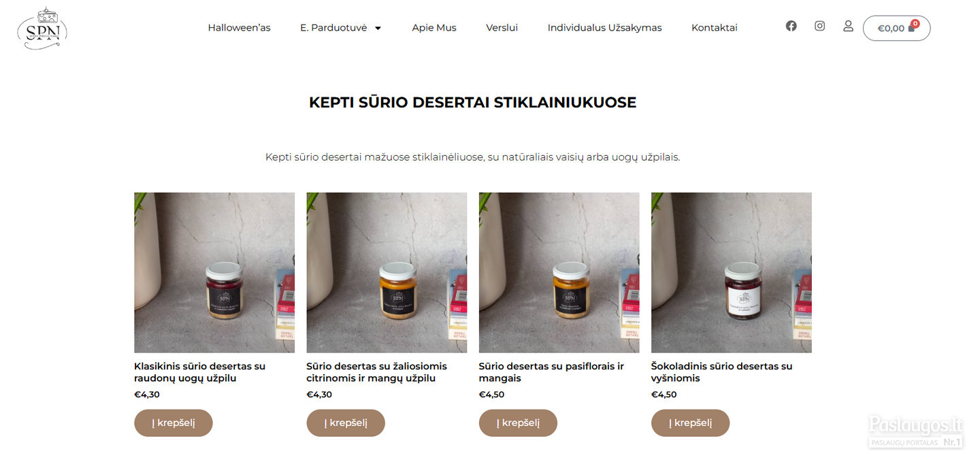
Task: Open the Kontaktai page
Action: [x=714, y=28]
